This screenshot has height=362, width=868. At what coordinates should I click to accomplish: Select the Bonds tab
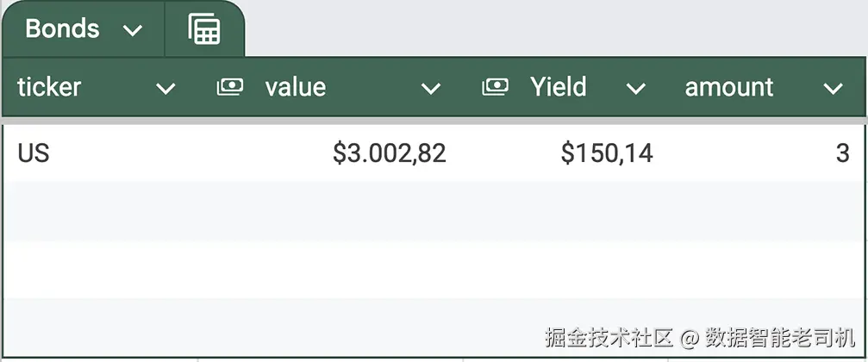[x=62, y=29]
